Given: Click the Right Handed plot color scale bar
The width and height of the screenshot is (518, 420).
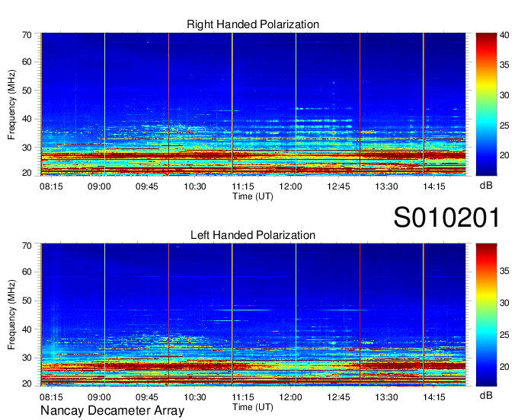Looking at the screenshot, I should 486,104.
